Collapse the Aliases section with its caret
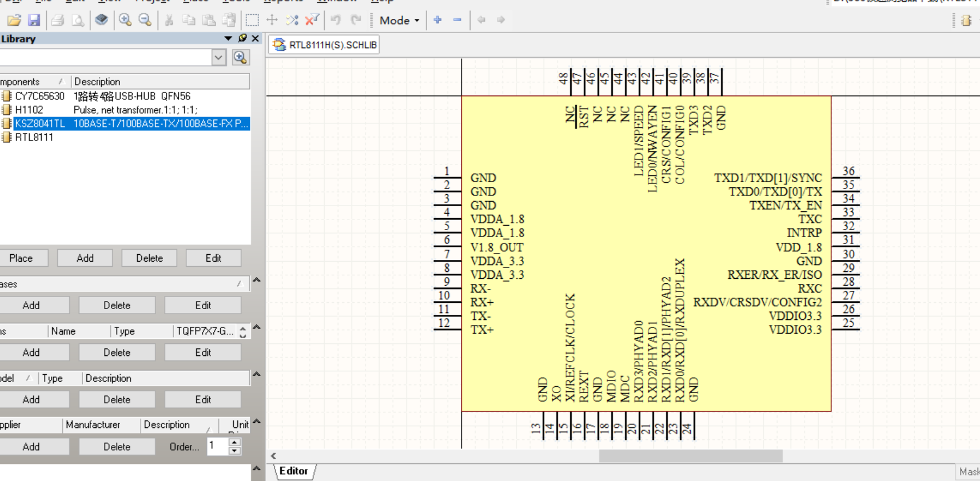 click(x=257, y=280)
